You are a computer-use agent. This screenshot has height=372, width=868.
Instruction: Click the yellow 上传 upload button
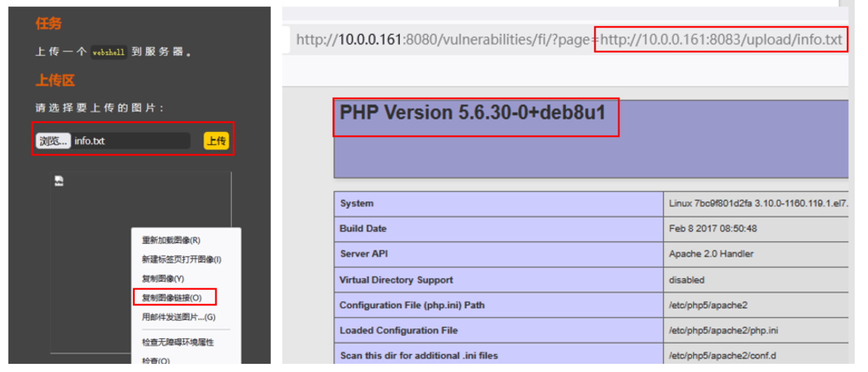tap(216, 141)
